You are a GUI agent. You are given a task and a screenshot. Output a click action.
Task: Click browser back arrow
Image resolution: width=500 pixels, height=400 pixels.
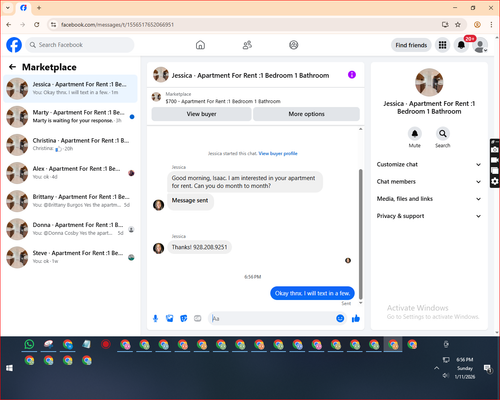[9, 24]
